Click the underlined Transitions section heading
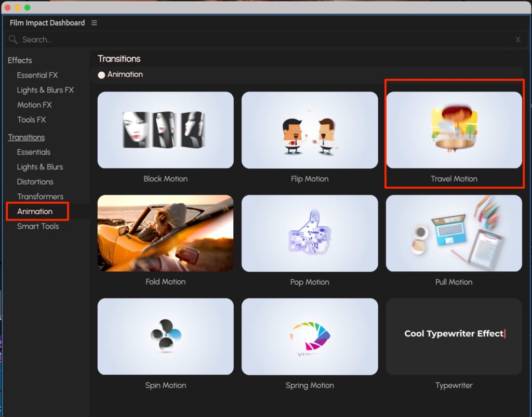 point(26,137)
